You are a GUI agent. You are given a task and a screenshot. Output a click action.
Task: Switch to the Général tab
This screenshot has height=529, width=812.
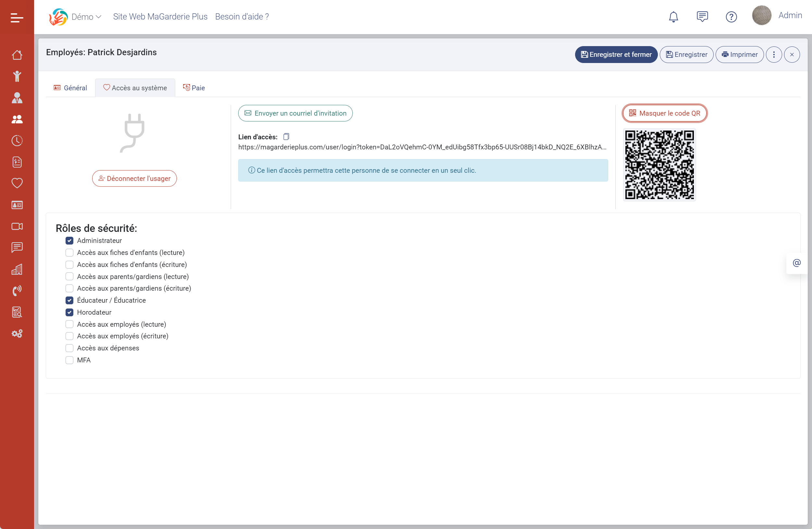[x=71, y=88]
